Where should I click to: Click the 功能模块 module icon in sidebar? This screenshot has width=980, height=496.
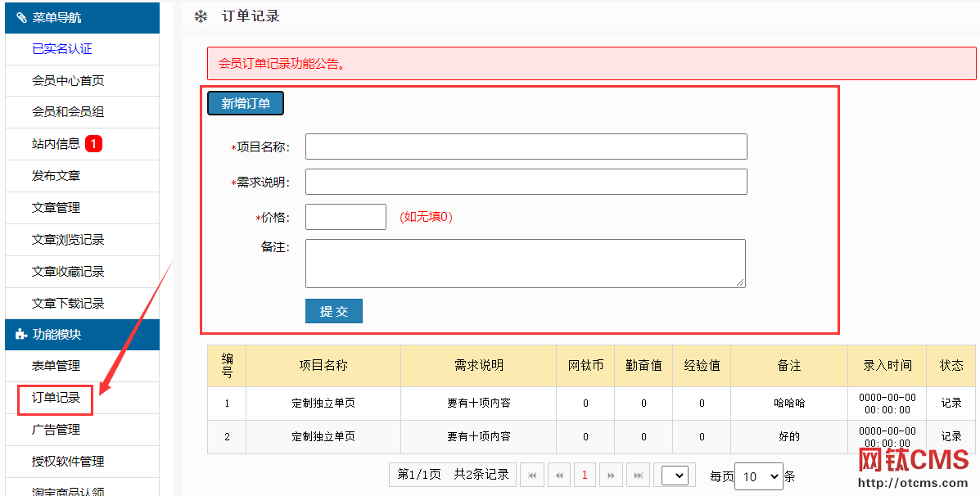[20, 334]
